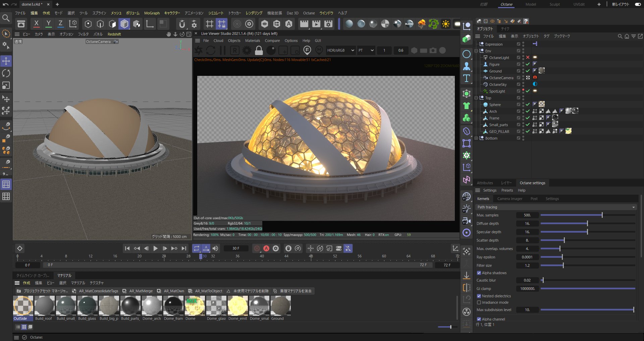Toggle the Nested dielectrics checkbox
The height and width of the screenshot is (341, 644).
coord(479,296)
